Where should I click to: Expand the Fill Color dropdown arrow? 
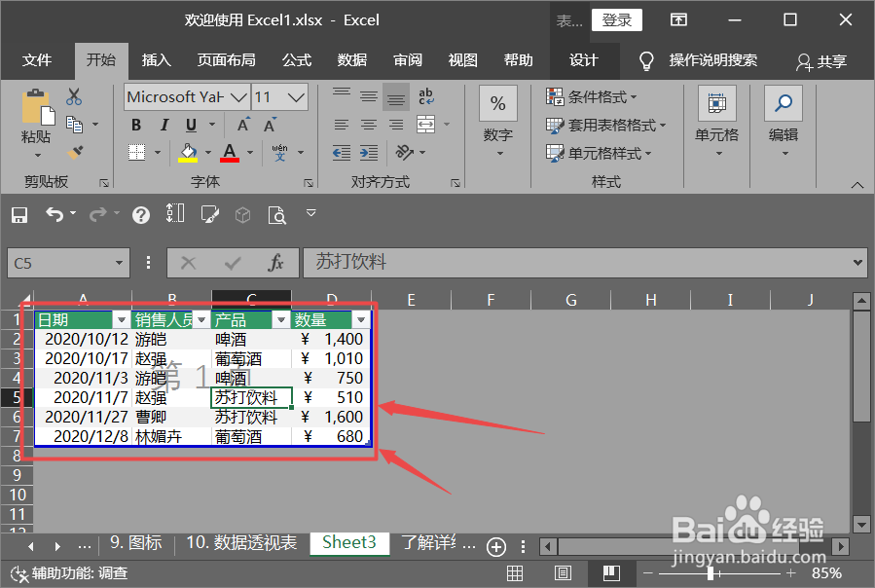(207, 152)
